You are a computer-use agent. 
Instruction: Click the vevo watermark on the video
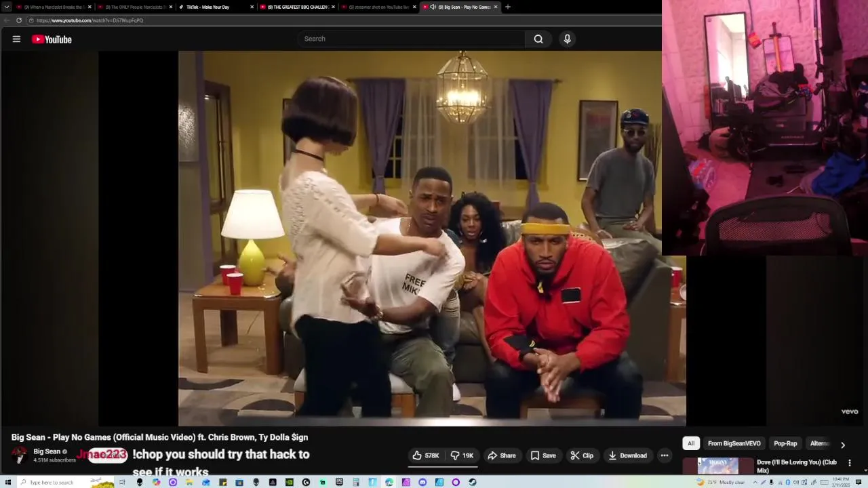pos(850,411)
